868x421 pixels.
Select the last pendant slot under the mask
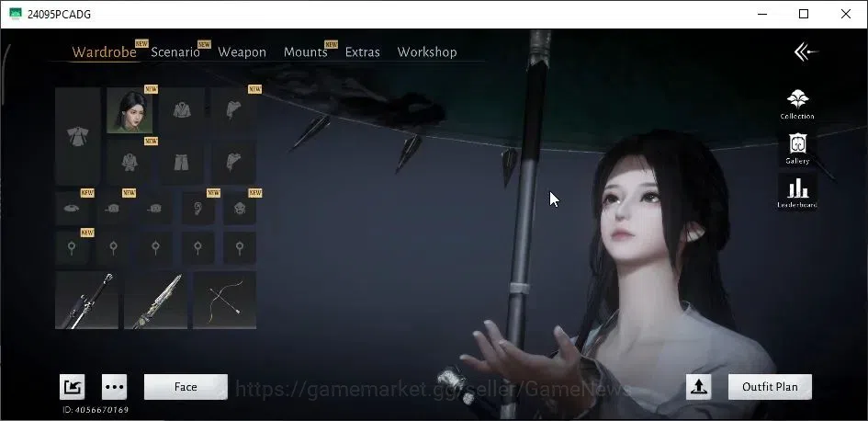tap(239, 247)
